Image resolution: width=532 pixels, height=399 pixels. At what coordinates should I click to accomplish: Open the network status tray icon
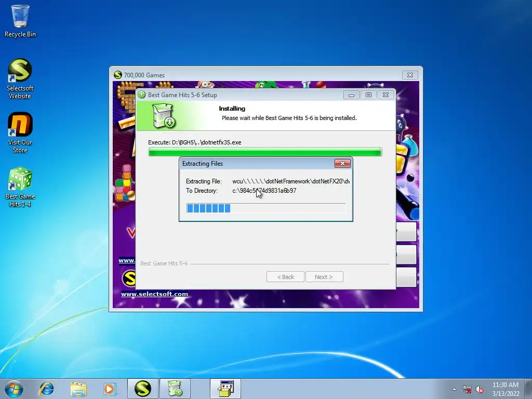tap(467, 389)
